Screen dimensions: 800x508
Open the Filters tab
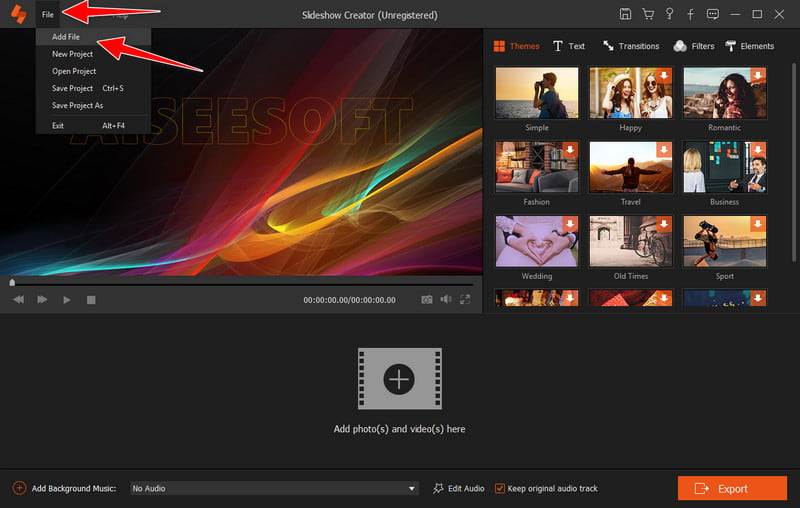[x=694, y=46]
